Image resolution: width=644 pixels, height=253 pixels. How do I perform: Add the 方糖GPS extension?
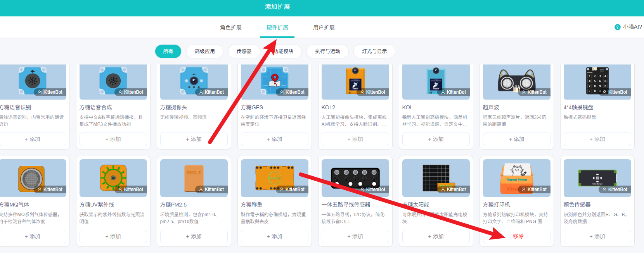[274, 139]
